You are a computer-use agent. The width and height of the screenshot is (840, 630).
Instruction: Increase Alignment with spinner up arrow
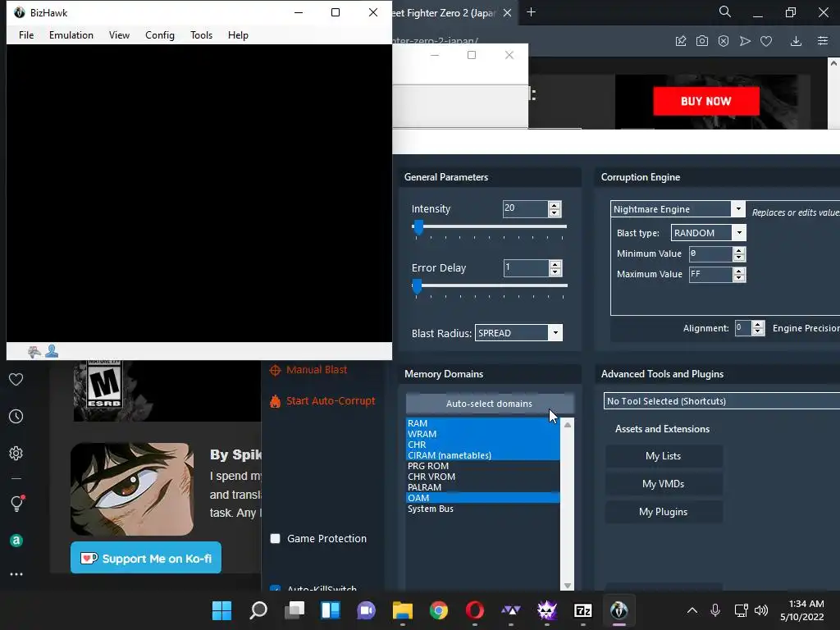tap(757, 324)
